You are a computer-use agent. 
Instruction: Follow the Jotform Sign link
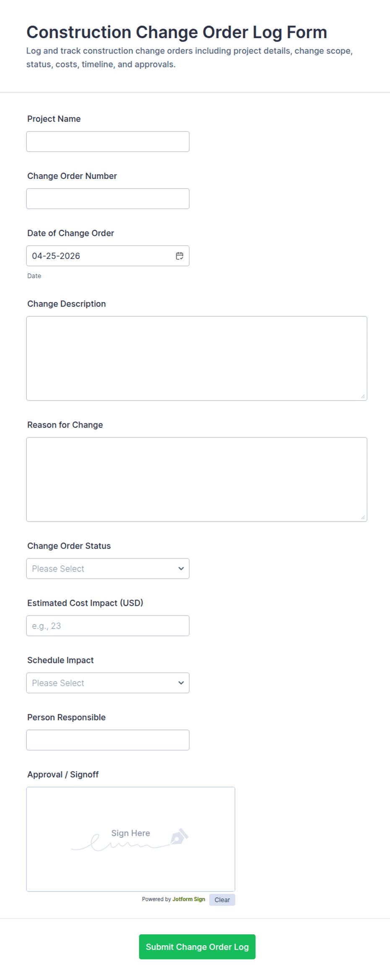pyautogui.click(x=189, y=899)
